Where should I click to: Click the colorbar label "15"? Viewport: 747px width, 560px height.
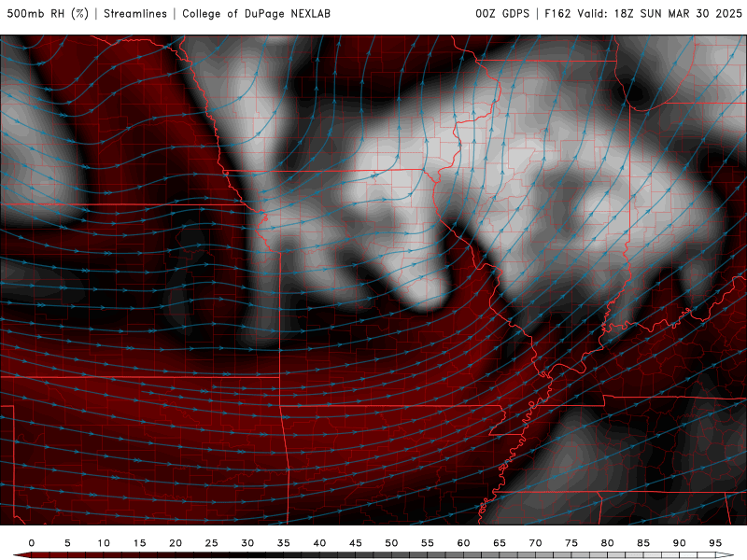point(139,543)
